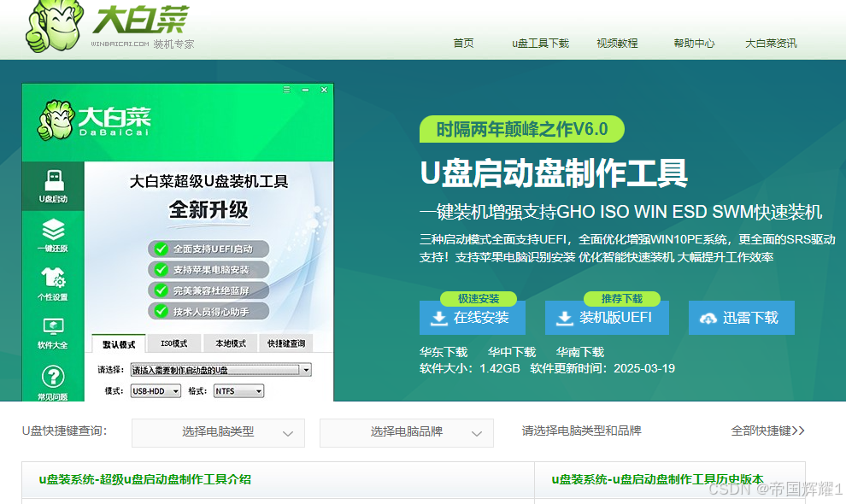Switch to the 默认模式 tab
This screenshot has height=504, width=846.
(x=120, y=343)
